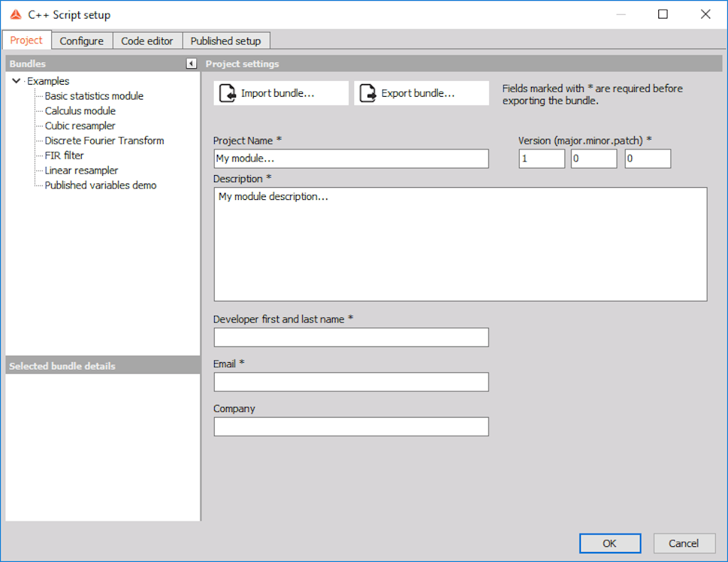This screenshot has height=562, width=728.
Task: Focus the major version field
Action: click(x=542, y=159)
